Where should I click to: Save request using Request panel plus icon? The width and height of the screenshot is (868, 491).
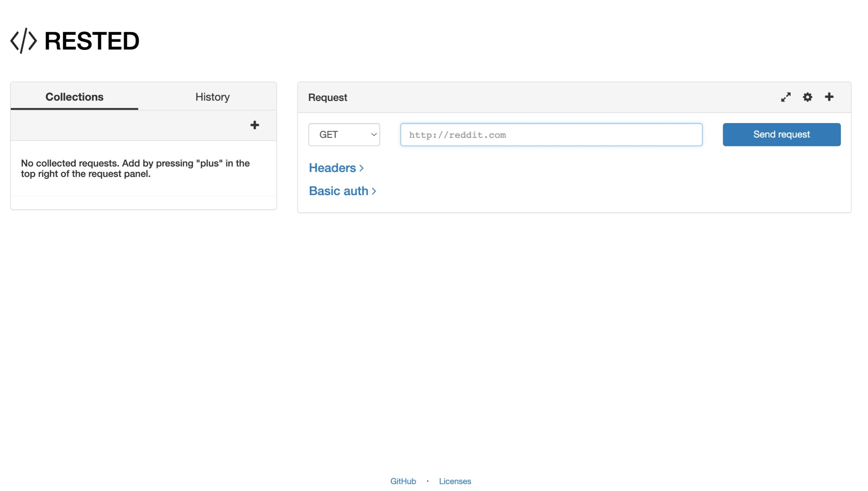click(x=829, y=97)
